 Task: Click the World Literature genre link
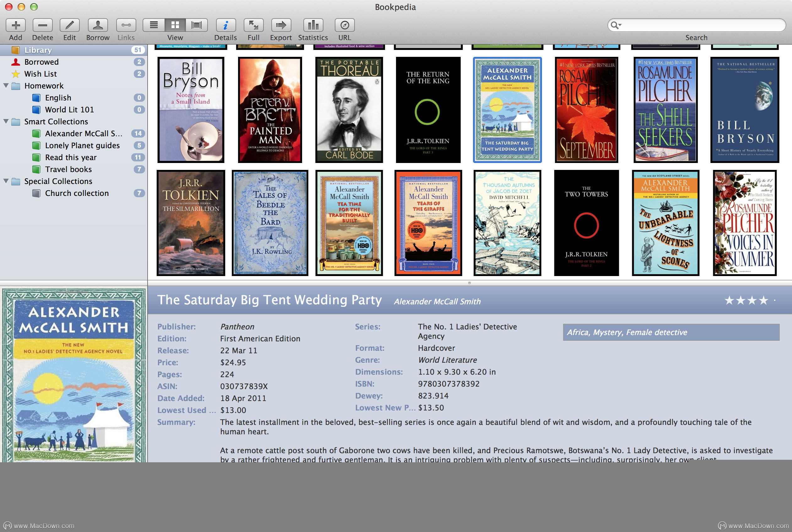pos(447,360)
